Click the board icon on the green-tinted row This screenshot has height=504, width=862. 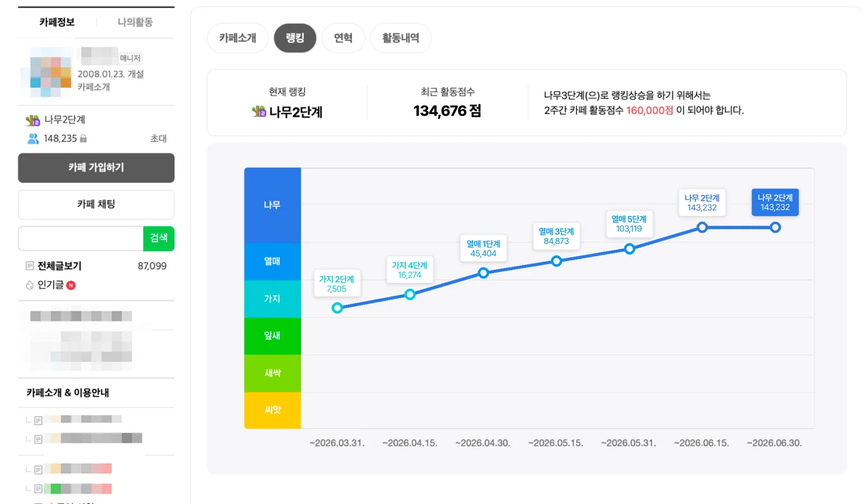[38, 489]
